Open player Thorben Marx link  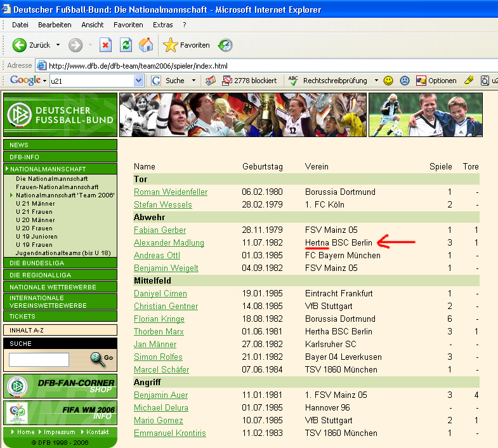click(x=159, y=332)
